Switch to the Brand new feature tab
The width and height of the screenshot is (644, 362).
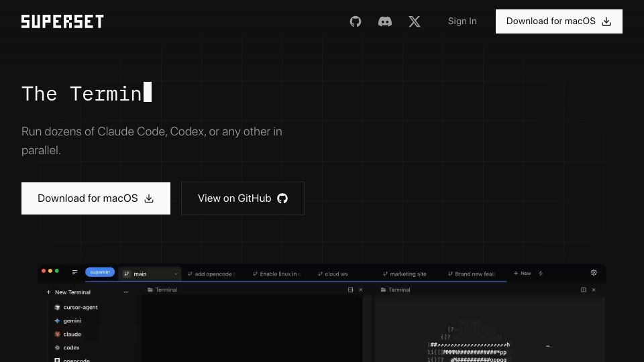472,274
